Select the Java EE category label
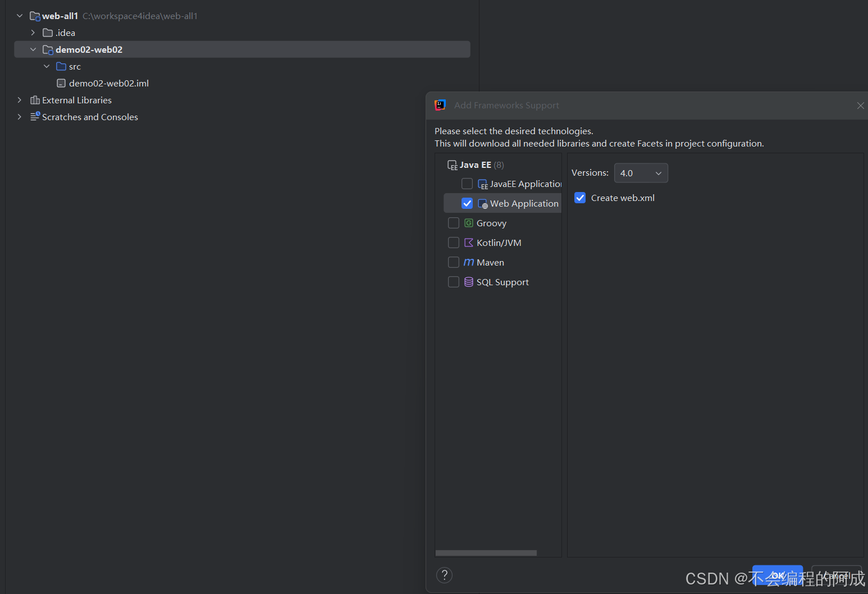This screenshot has width=868, height=594. pyautogui.click(x=476, y=165)
